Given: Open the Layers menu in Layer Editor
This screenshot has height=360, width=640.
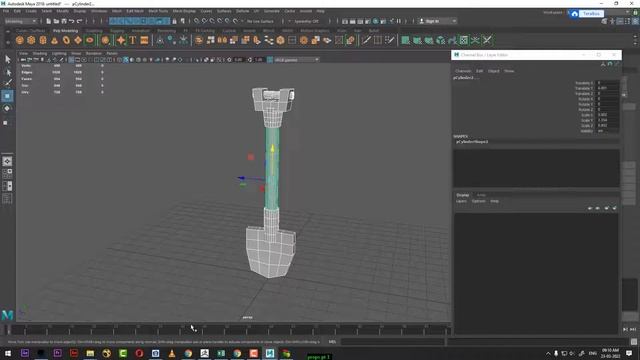Looking at the screenshot, I should click(461, 201).
